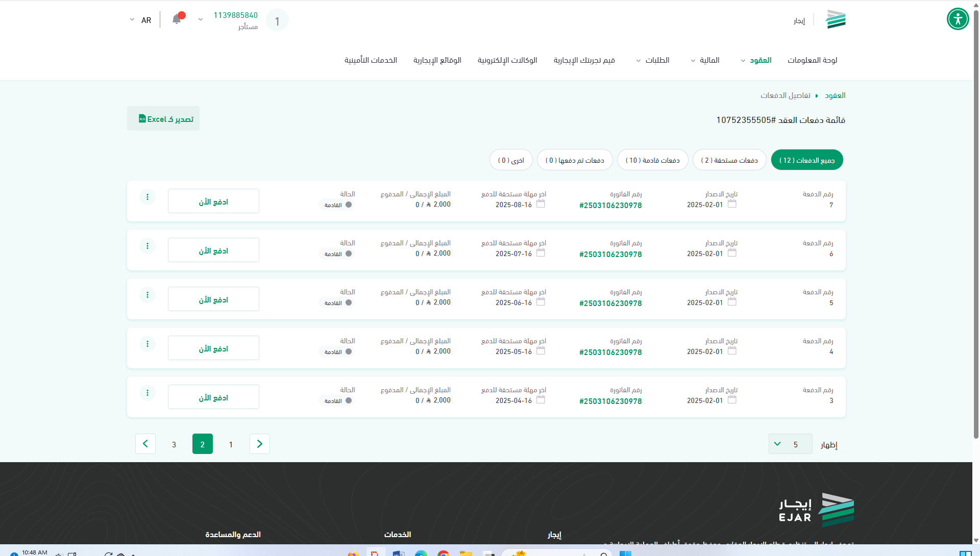980x556 pixels.
Task: Open invoice link #250310623​0978 for payment 4
Action: [610, 352]
